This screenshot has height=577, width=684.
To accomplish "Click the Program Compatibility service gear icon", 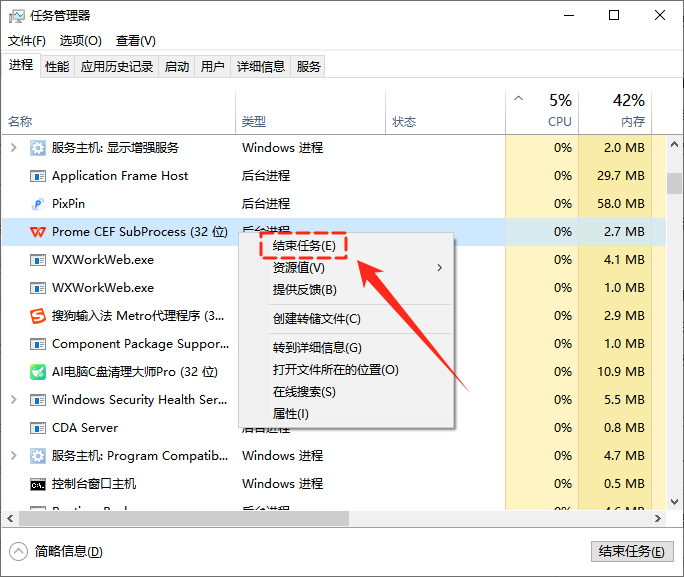I will point(38,456).
